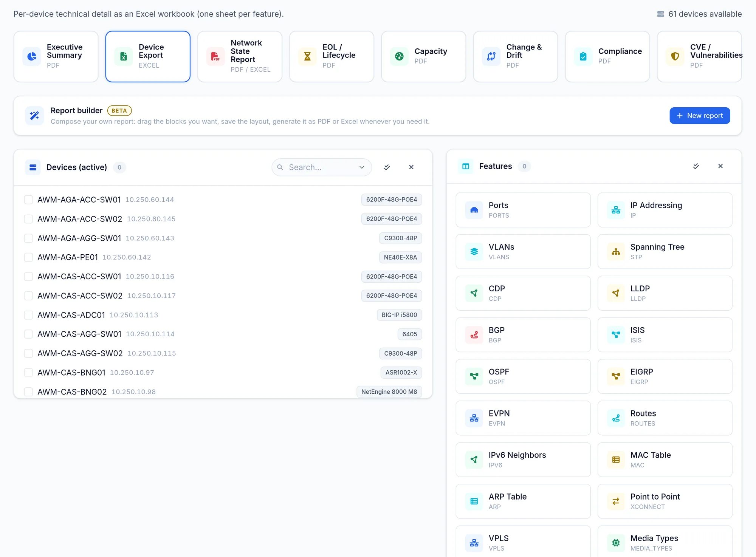Click the Ports feature icon
This screenshot has width=756, height=557.
click(x=474, y=210)
